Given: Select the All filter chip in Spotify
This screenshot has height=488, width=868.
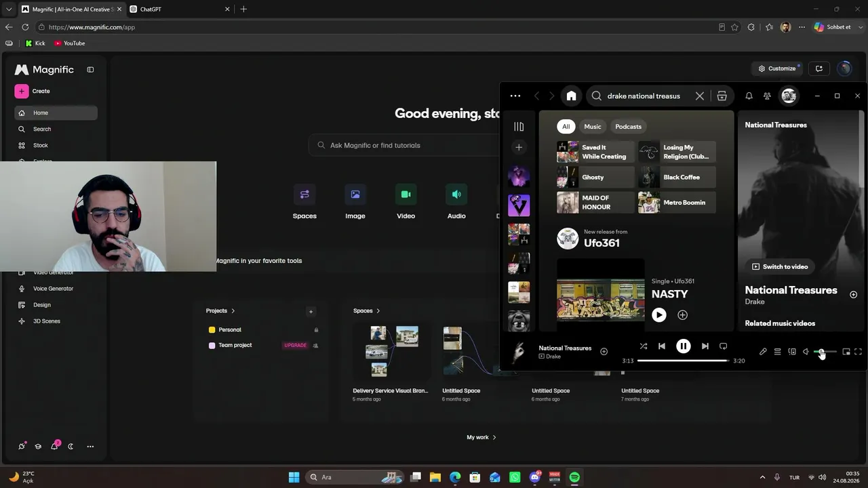Looking at the screenshot, I should click(566, 127).
